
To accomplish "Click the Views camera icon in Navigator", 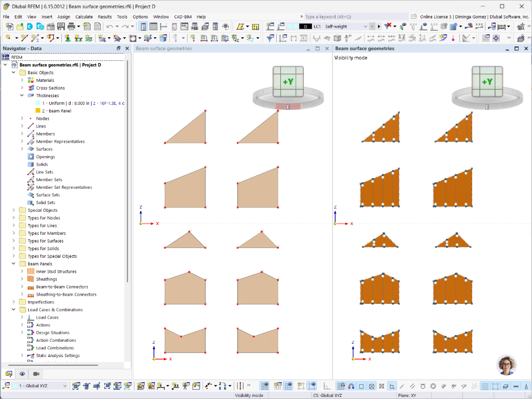I will click(36, 373).
